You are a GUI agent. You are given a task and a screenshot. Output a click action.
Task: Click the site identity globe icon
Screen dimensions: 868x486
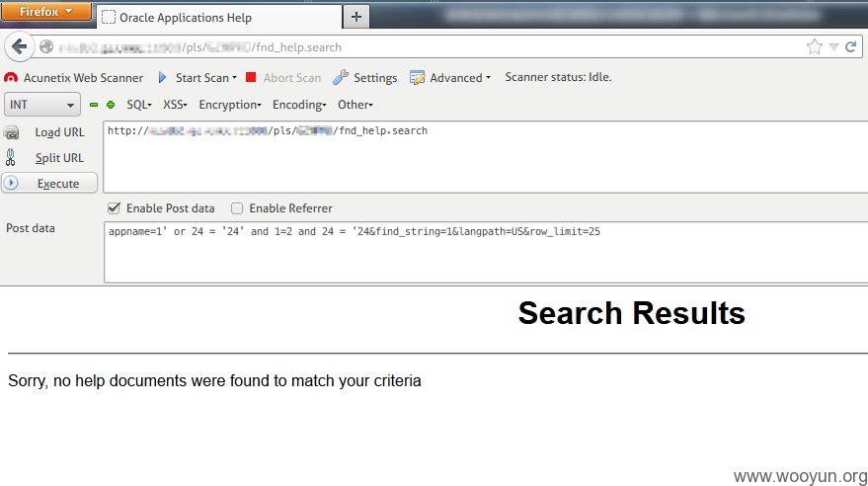(x=46, y=47)
